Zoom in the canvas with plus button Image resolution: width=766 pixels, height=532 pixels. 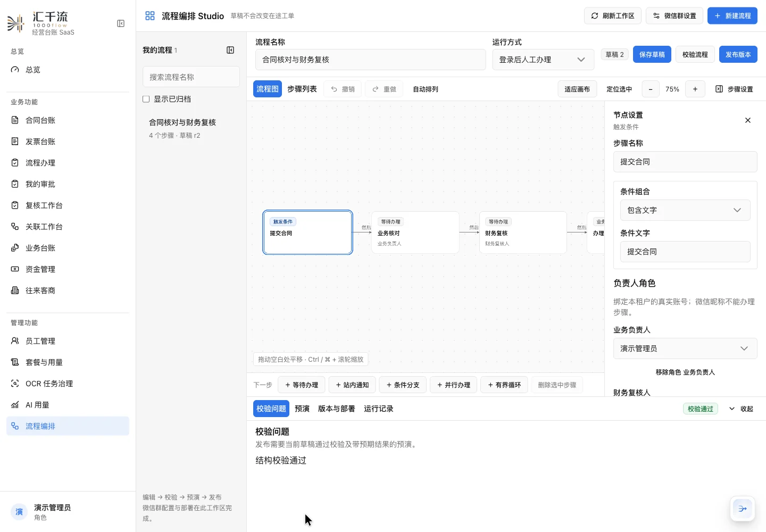[x=695, y=89]
